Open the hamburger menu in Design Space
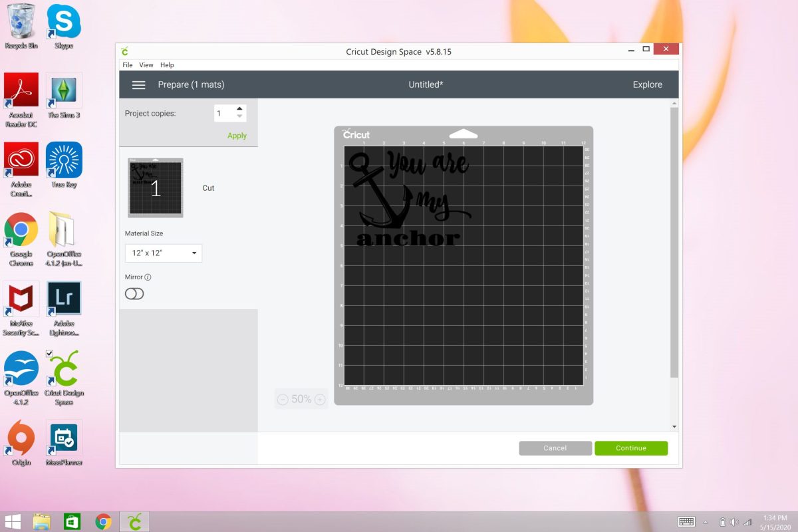Image resolution: width=798 pixels, height=532 pixels. point(138,85)
